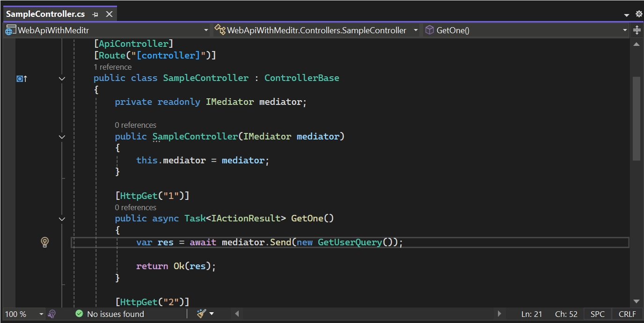Pin the SampleController.cs tab
644x323 pixels.
pyautogui.click(x=95, y=15)
